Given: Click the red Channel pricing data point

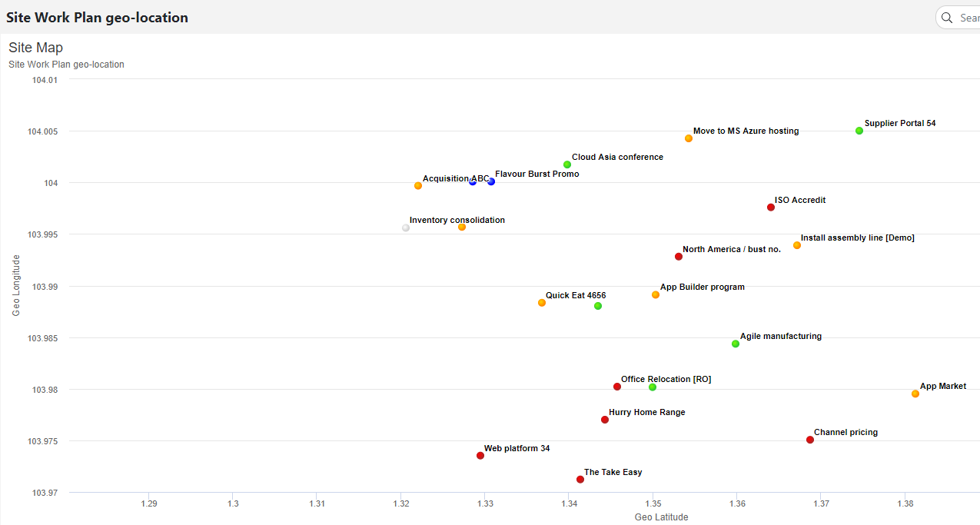Looking at the screenshot, I should pyautogui.click(x=810, y=440).
